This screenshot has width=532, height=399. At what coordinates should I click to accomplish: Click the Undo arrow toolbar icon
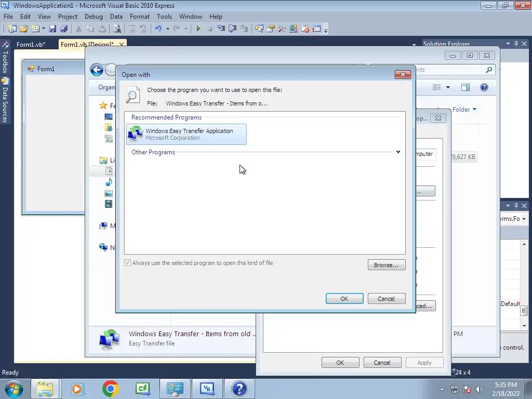click(158, 29)
